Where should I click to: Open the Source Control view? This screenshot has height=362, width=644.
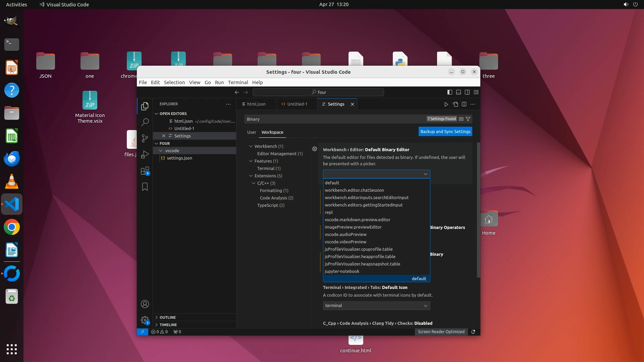coord(145,138)
